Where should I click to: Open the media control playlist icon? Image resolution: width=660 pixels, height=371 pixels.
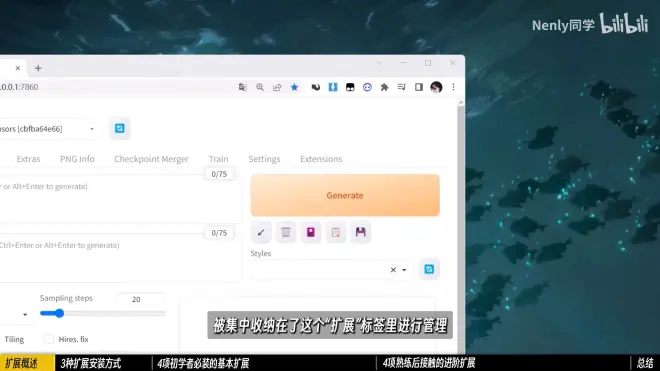(402, 87)
